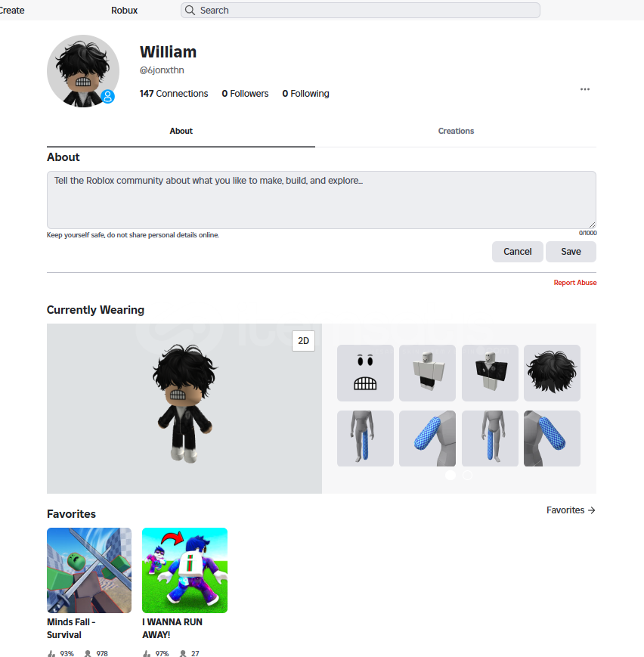The height and width of the screenshot is (657, 644).
Task: Click the About description text area
Action: [x=321, y=200]
